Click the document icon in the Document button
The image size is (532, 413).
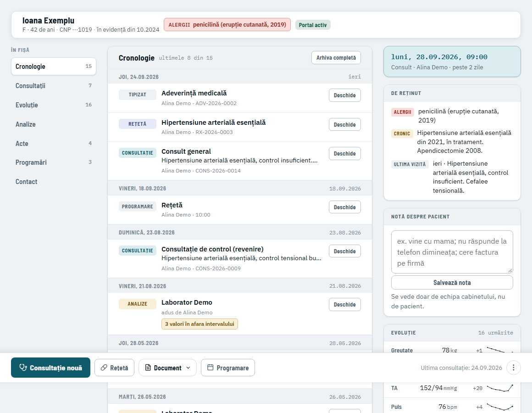148,368
